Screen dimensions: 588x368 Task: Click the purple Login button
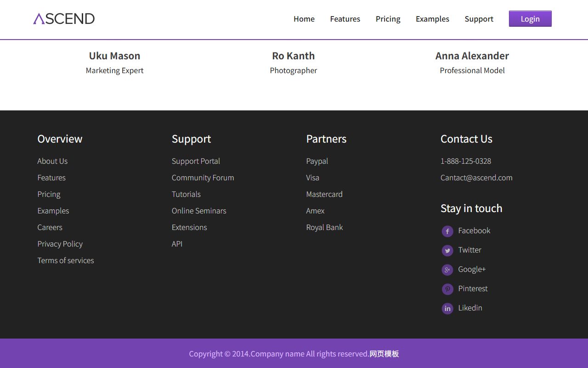click(530, 19)
